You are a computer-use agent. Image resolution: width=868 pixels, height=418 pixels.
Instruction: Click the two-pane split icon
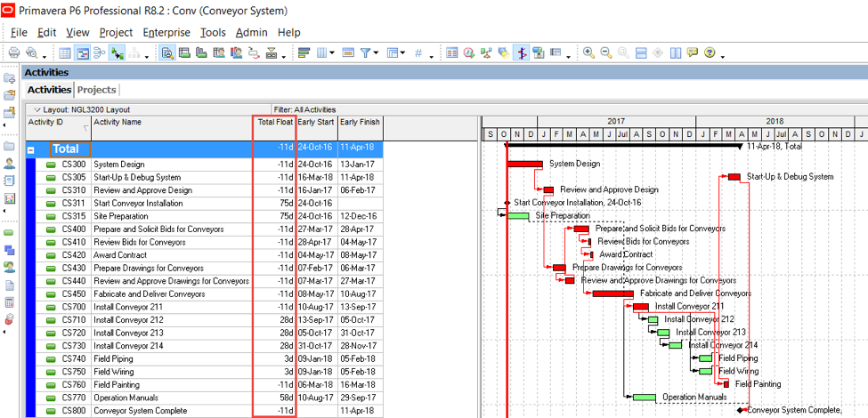(675, 53)
